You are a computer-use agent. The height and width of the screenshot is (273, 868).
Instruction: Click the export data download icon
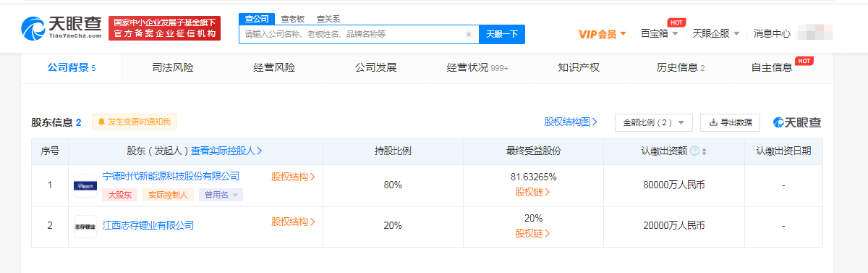tap(713, 122)
